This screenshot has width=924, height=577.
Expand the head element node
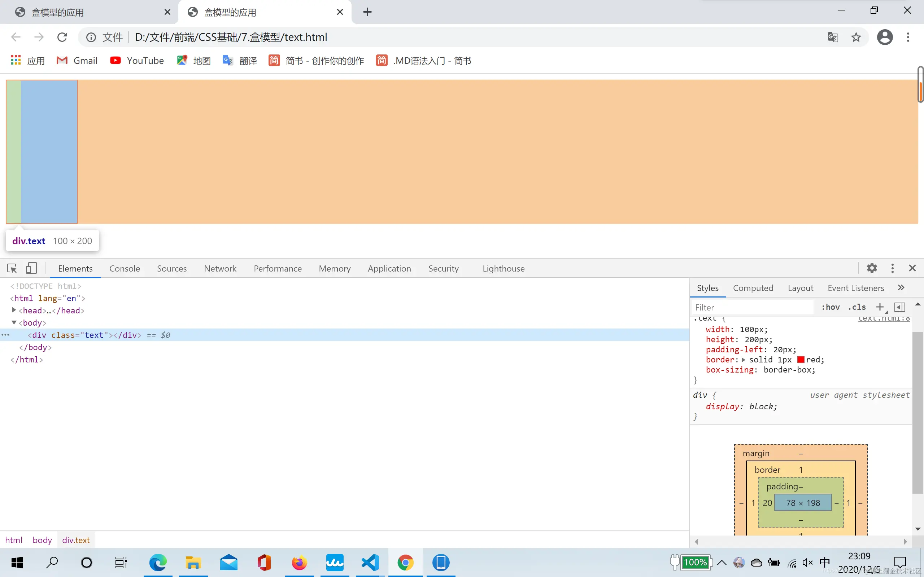click(14, 310)
